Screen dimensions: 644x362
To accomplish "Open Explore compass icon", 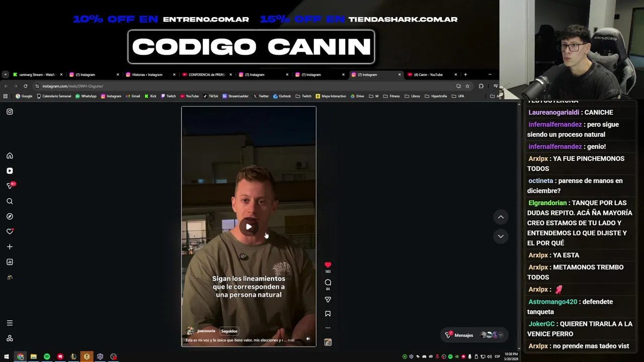I will click(x=10, y=216).
